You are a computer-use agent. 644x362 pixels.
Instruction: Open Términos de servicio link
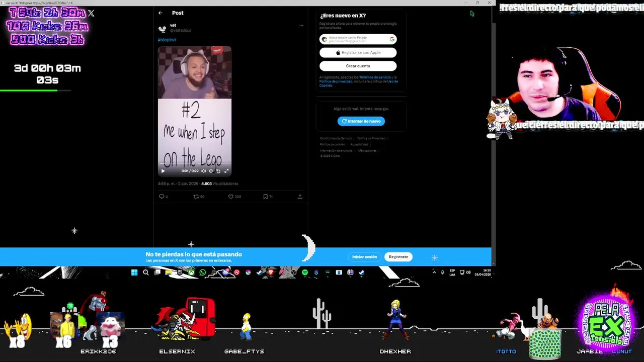coord(375,77)
